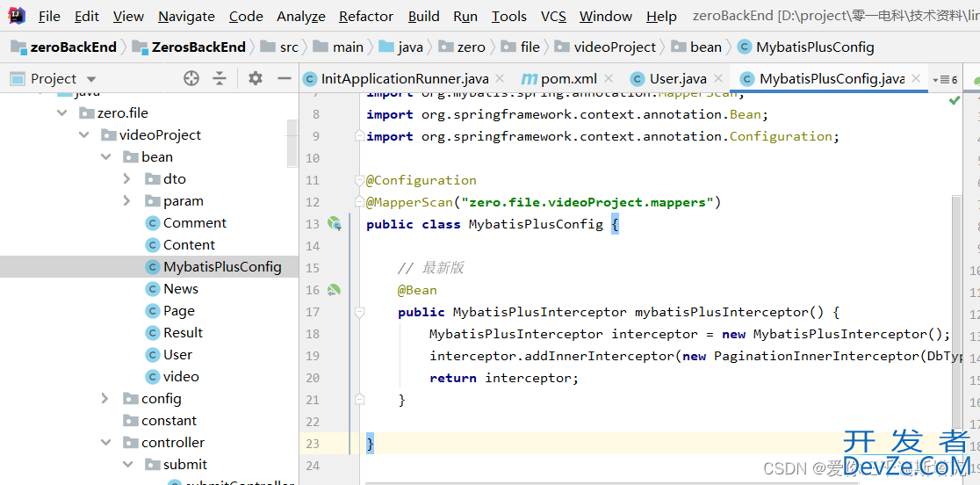Select the Content class in tree
This screenshot has height=485, width=980.
pos(180,245)
